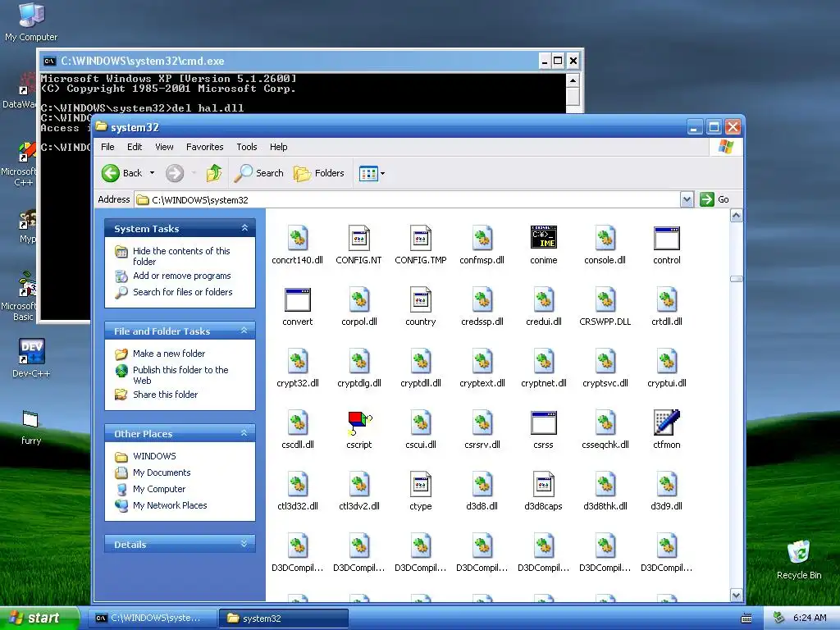Open the Favorites menu
Image resolution: width=840 pixels, height=630 pixels.
click(x=204, y=147)
